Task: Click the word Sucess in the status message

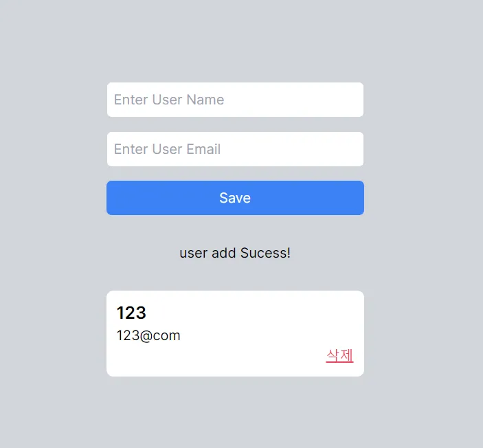Action: pos(265,253)
